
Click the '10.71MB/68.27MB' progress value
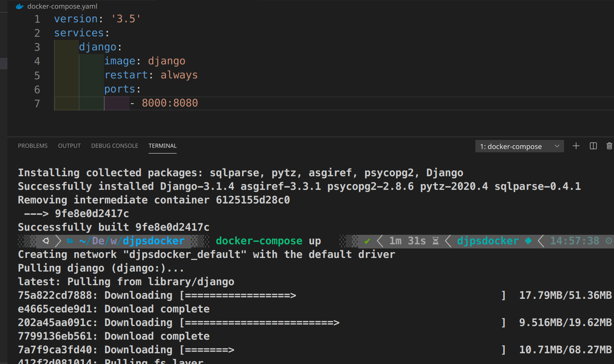(x=565, y=350)
